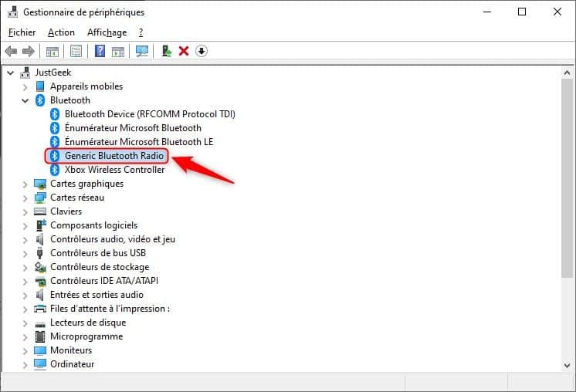The height and width of the screenshot is (392, 576).
Task: Click the Disable device down-arrow icon
Action: click(x=202, y=51)
